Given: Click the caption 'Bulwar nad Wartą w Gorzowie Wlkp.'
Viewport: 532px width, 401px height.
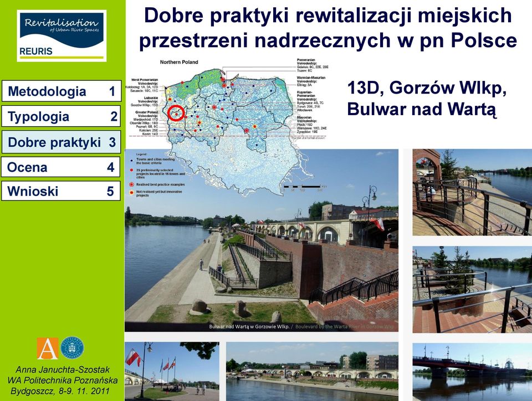Looking at the screenshot, I should click(249, 327).
